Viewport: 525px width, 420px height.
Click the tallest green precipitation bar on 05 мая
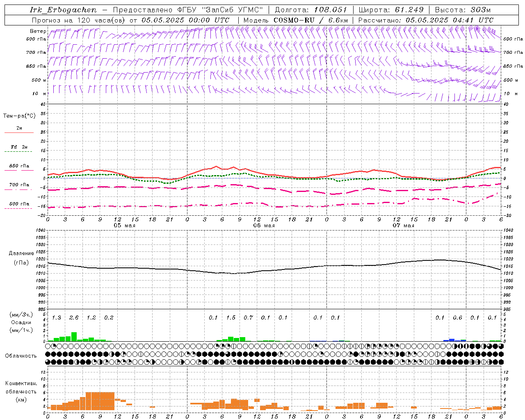[x=74, y=337]
